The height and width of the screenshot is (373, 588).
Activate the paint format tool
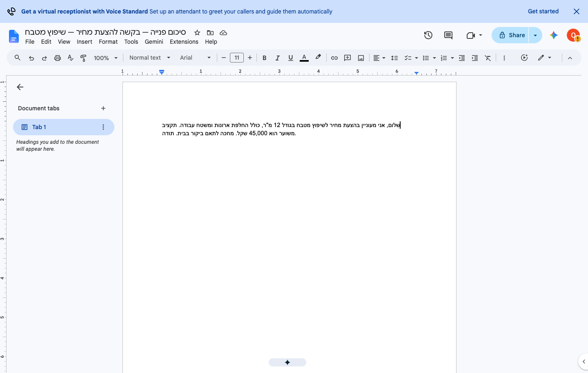(83, 58)
